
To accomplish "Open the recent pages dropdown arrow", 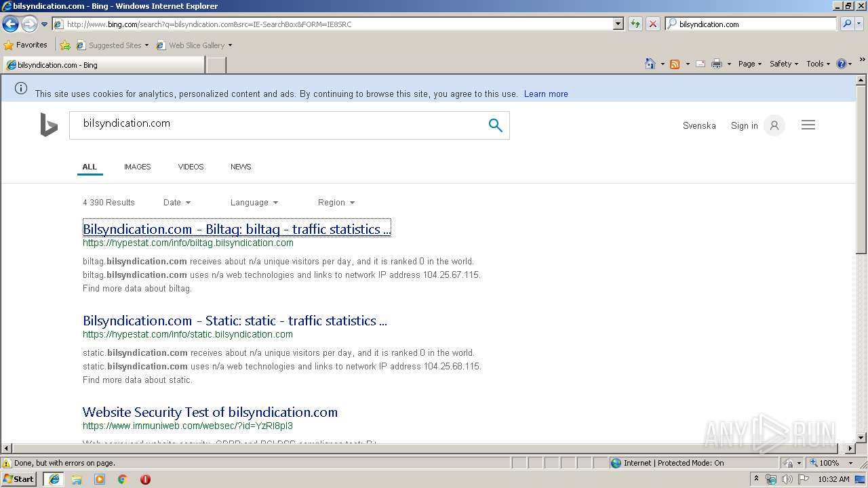I will coord(45,24).
